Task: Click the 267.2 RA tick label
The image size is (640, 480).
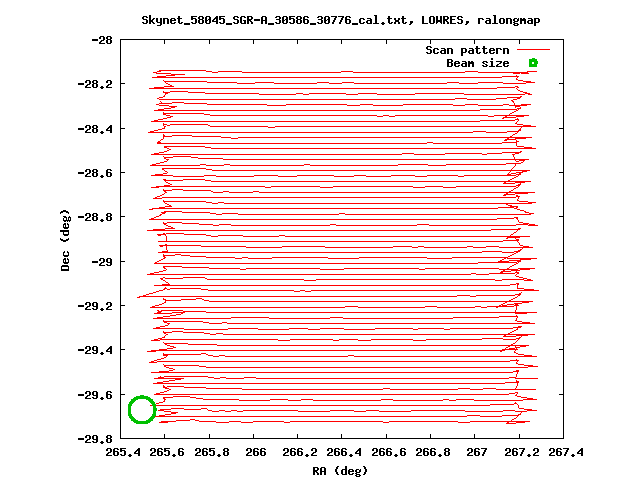Action: point(522,452)
